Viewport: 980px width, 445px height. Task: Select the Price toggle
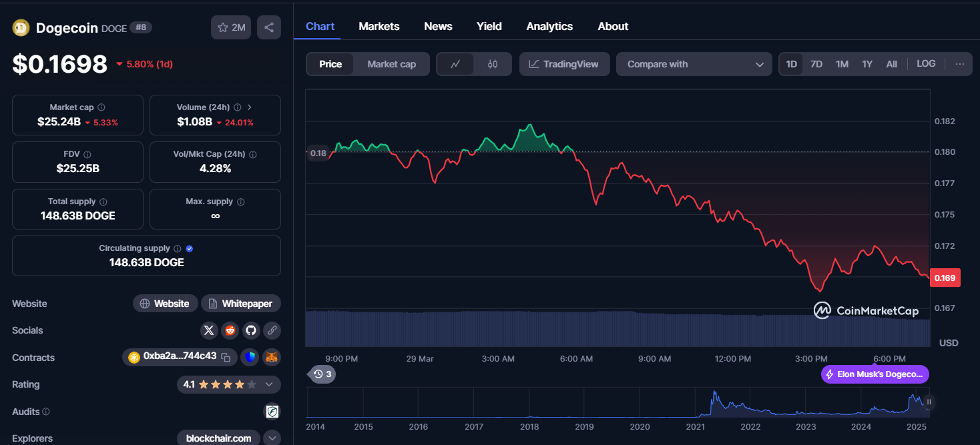(330, 64)
